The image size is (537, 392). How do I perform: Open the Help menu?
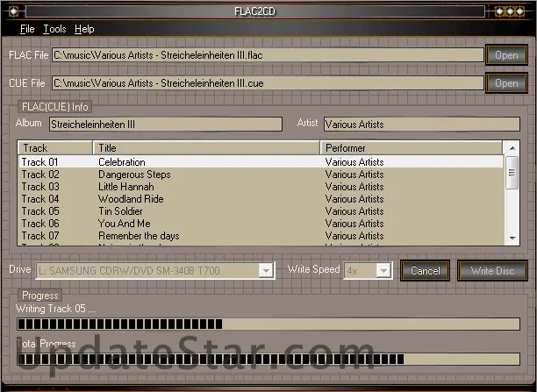[x=84, y=29]
